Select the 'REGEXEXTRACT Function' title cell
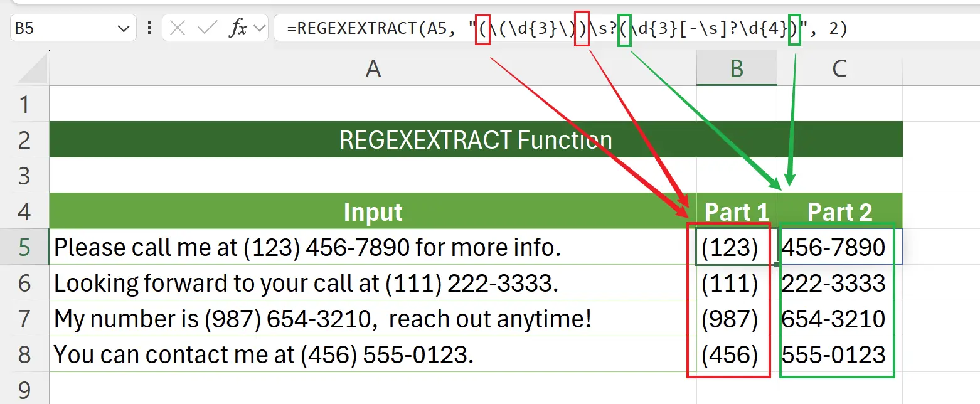Screen dimensions: 980x404 pos(475,140)
